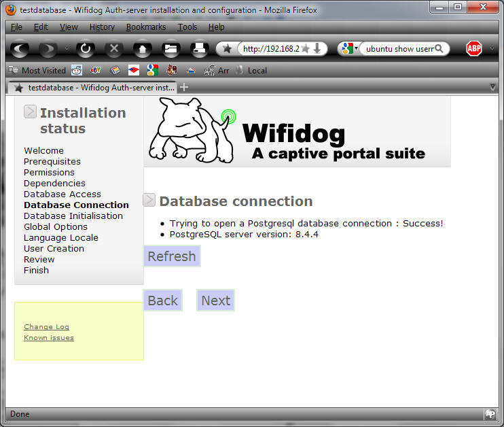Click the Refresh button on the page
The width and height of the screenshot is (504, 427).
(172, 256)
